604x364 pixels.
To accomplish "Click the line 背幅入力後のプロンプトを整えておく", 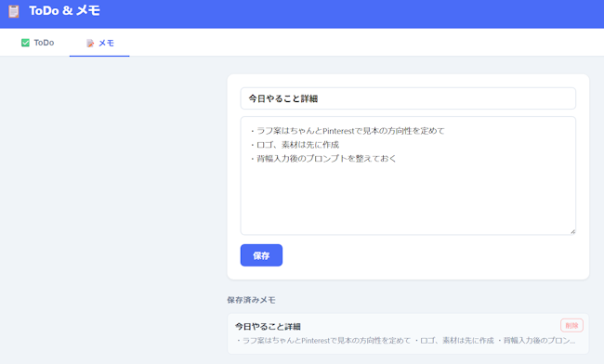I will [x=322, y=159].
